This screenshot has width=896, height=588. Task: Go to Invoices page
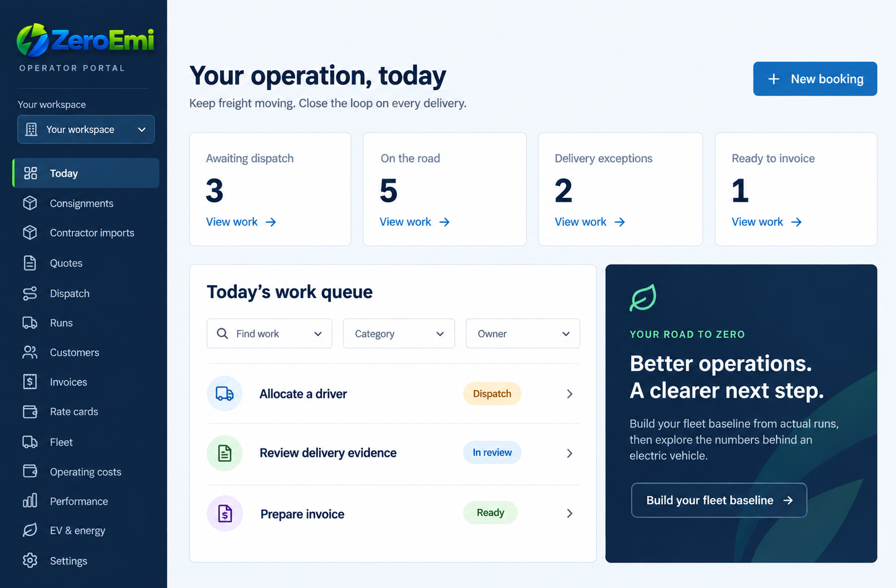tap(86, 382)
